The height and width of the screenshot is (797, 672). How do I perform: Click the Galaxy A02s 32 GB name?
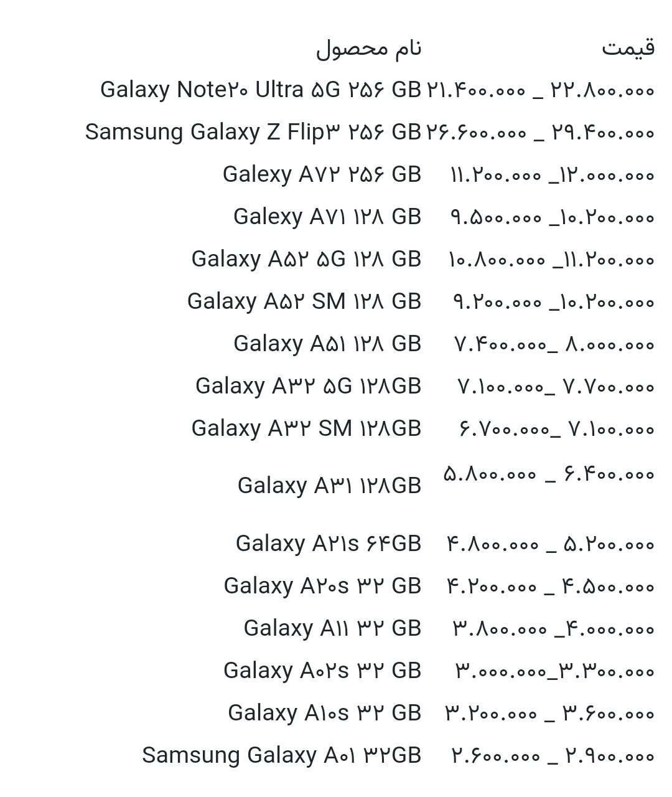322,671
